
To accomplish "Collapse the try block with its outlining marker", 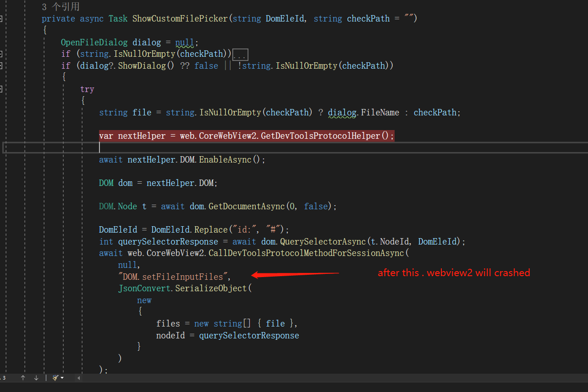I will point(1,89).
